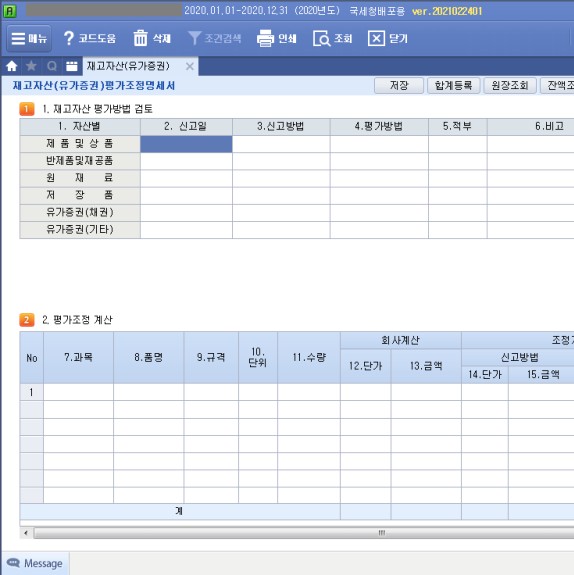
Task: Click the 유가증권(기타) row header
Action: coord(80,230)
